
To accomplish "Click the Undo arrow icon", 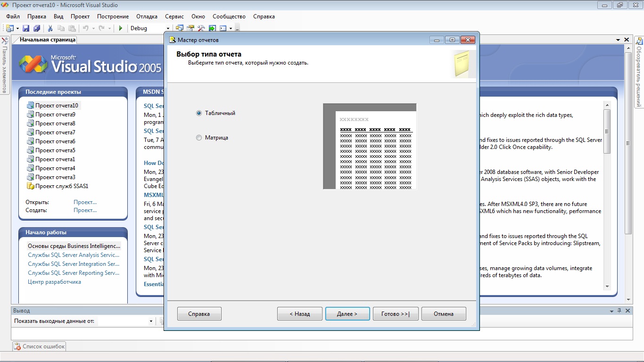I will point(86,28).
